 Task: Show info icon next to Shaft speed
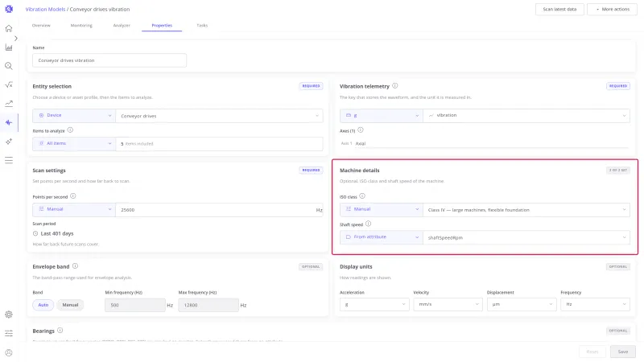[369, 224]
